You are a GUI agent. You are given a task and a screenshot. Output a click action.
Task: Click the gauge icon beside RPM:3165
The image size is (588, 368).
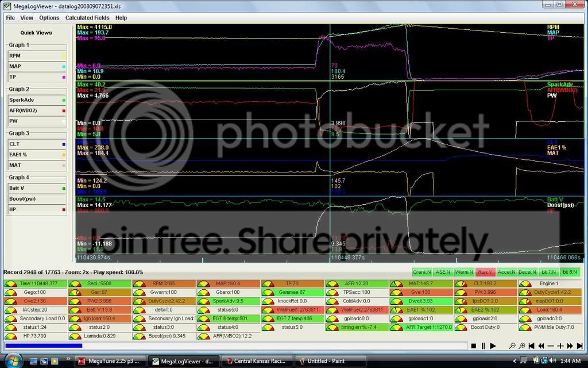139,284
